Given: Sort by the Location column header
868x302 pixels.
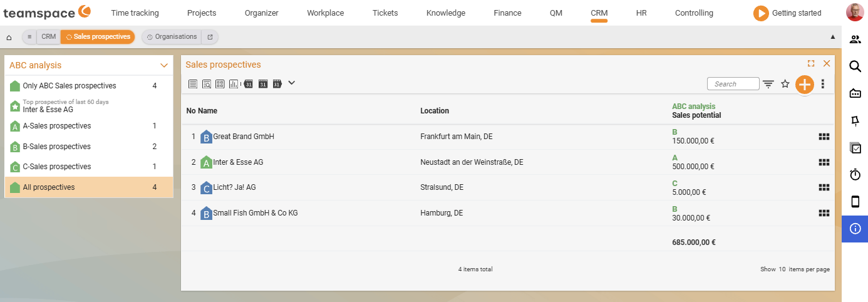Looking at the screenshot, I should (435, 111).
